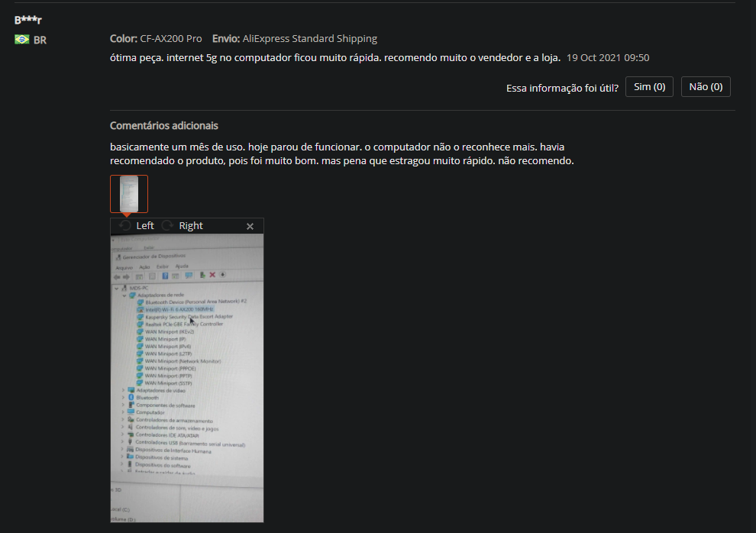Click the review date 19 Oct 2021 09:50
Screen dimensions: 756x533
click(x=608, y=58)
